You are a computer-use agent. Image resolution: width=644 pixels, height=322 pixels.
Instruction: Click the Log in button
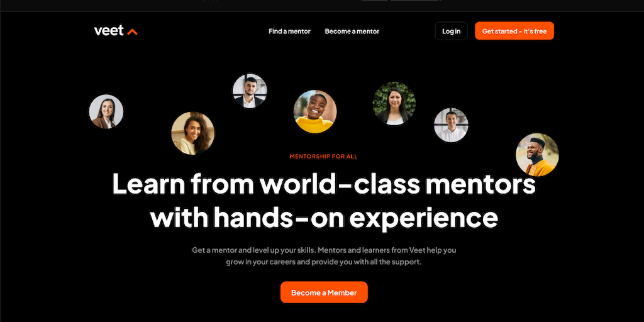[452, 31]
